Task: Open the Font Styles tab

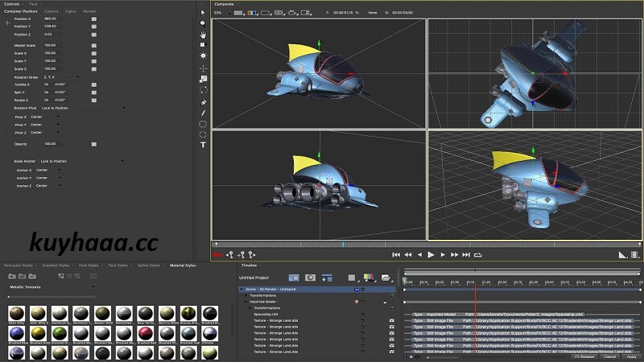Action: (x=89, y=265)
